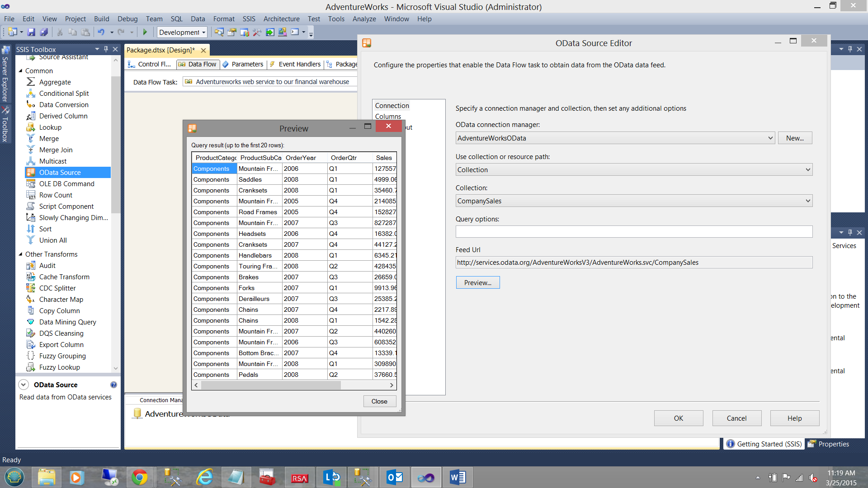The width and height of the screenshot is (868, 488).
Task: Collapse the Common toolbox group
Action: pos(20,70)
